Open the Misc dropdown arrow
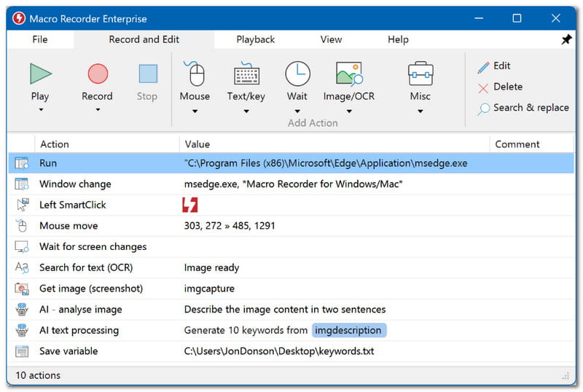583x392 pixels. point(420,111)
